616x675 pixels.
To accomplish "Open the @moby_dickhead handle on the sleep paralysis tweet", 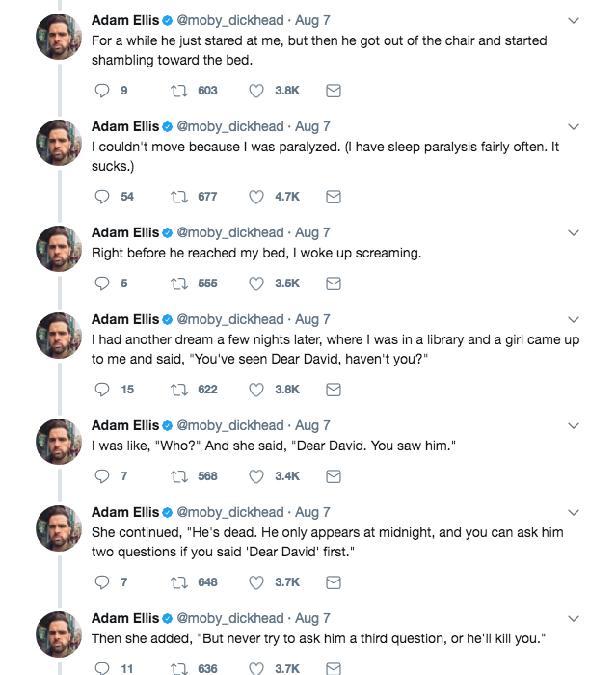I will click(229, 126).
